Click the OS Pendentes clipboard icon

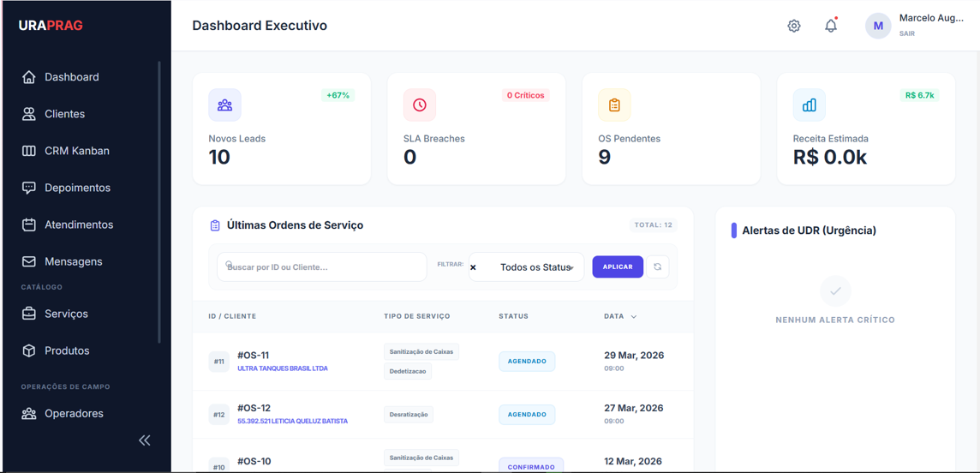coord(614,105)
